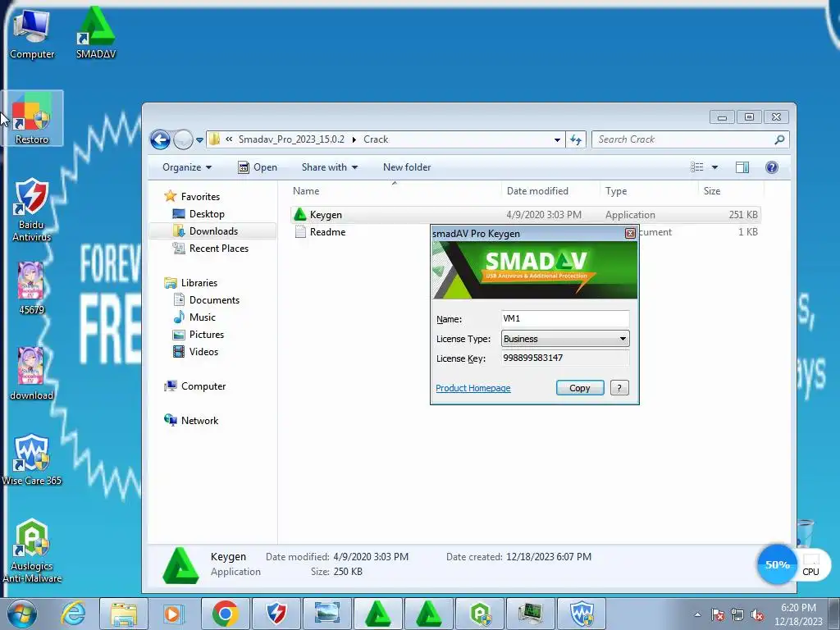The height and width of the screenshot is (630, 840).
Task: Toggle the preview pane button
Action: (742, 167)
